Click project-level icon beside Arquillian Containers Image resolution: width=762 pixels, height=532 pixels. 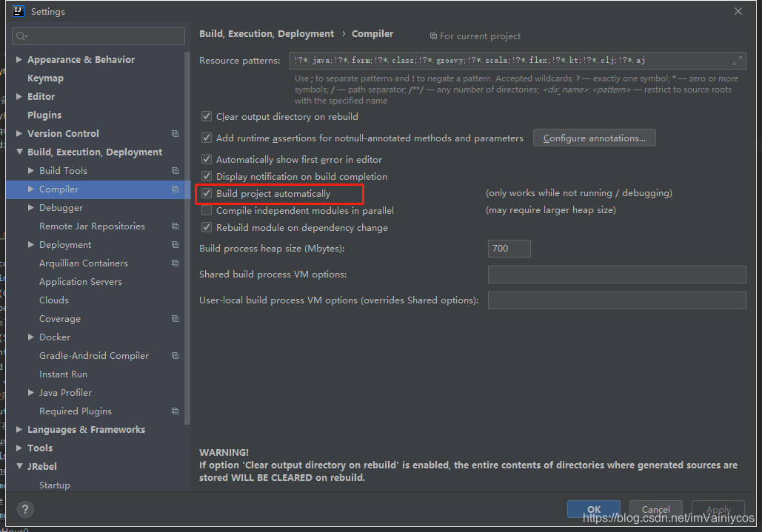(x=175, y=263)
